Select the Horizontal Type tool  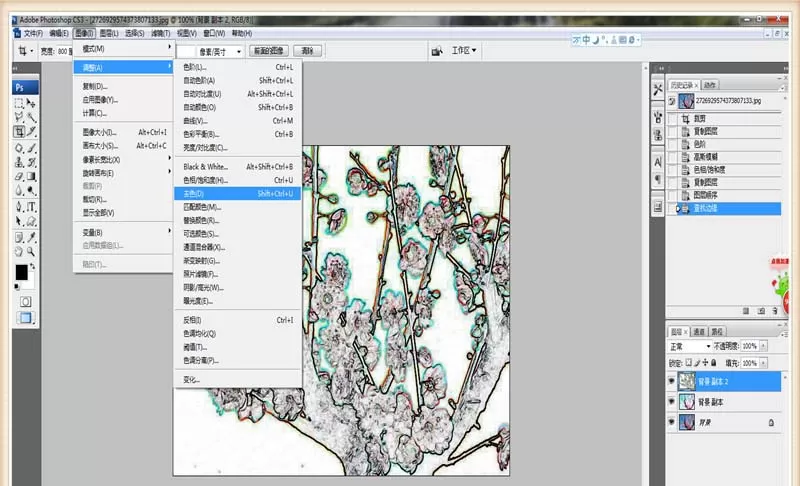coord(32,207)
